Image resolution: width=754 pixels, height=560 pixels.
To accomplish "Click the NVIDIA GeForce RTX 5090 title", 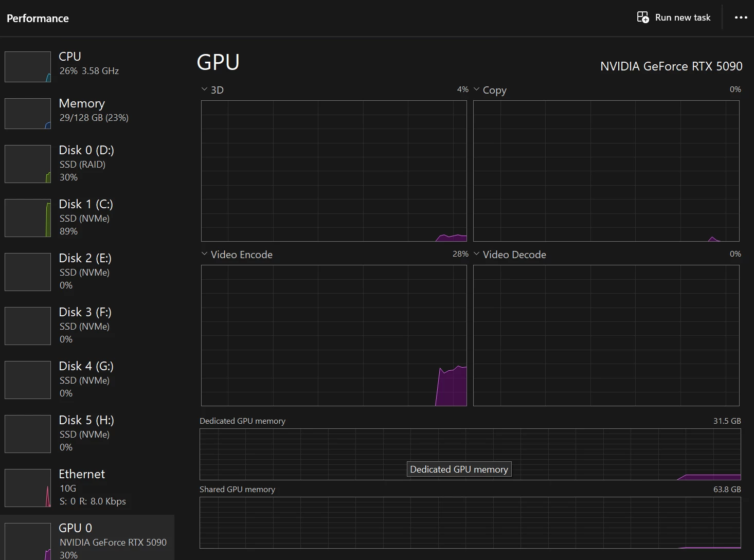I will coord(671,66).
